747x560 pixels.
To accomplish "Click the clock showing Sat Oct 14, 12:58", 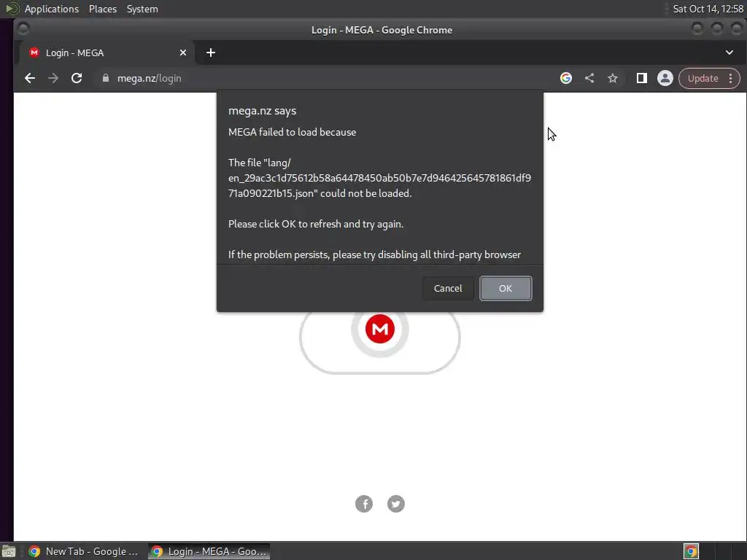I will click(708, 9).
